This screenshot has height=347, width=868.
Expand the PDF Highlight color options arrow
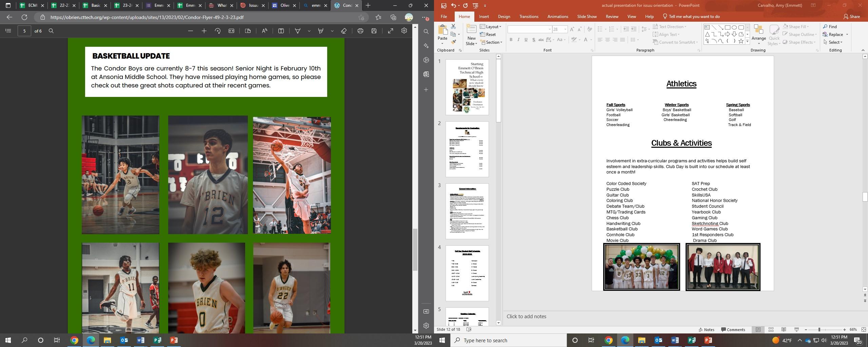pyautogui.click(x=332, y=31)
